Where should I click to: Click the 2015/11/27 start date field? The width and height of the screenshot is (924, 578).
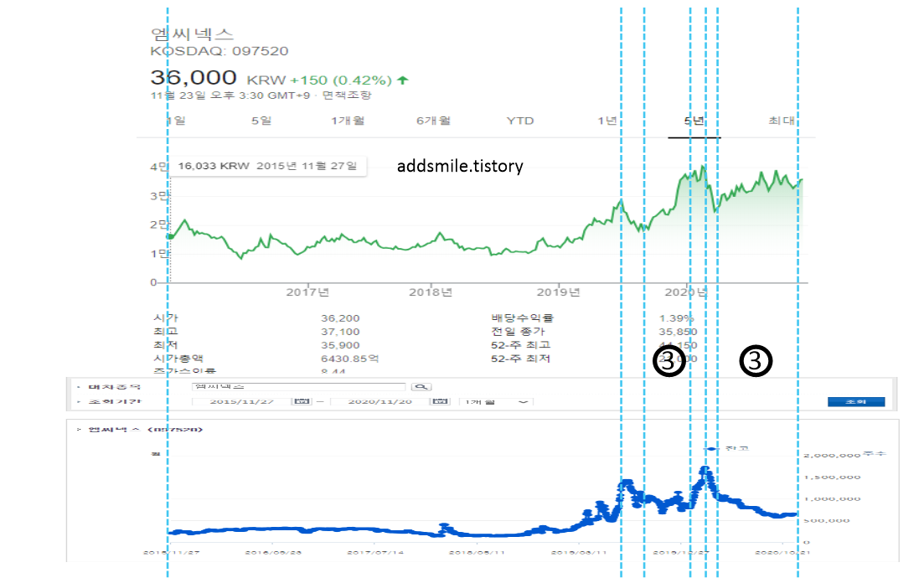pyautogui.click(x=241, y=402)
